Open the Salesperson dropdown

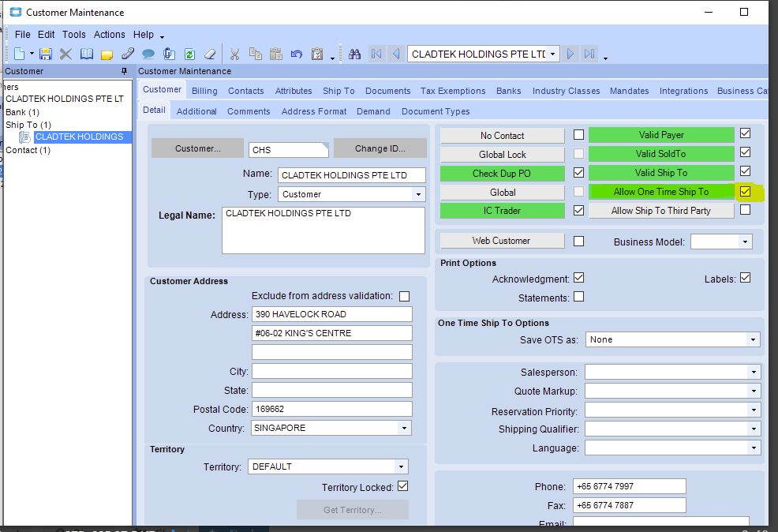coord(754,373)
